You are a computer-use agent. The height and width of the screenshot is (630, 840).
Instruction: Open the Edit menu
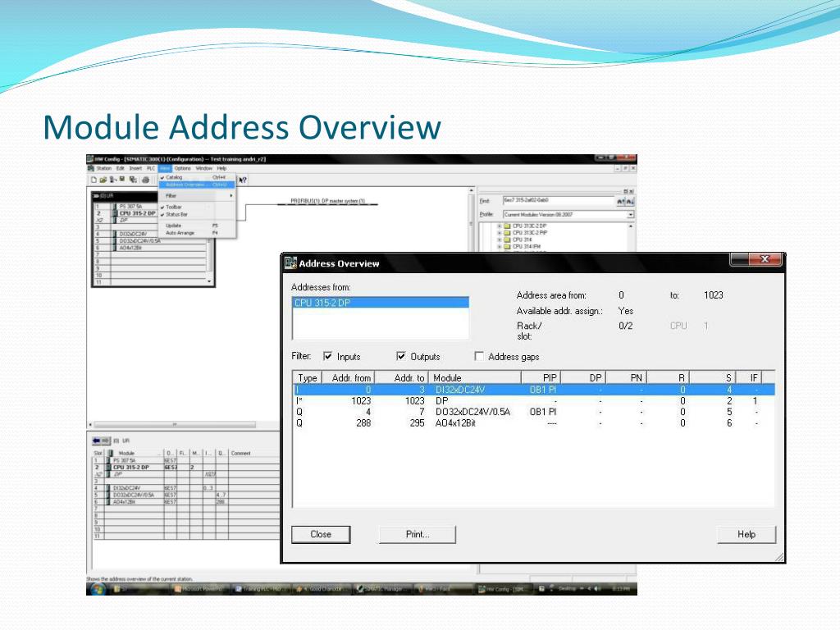tap(121, 168)
